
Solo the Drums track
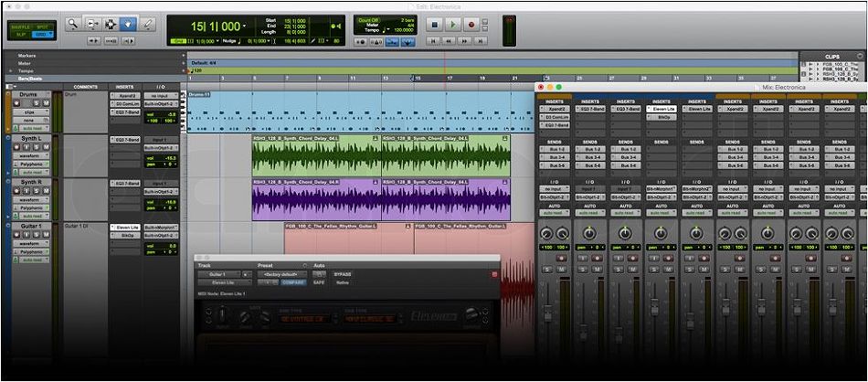pyautogui.click(x=37, y=103)
